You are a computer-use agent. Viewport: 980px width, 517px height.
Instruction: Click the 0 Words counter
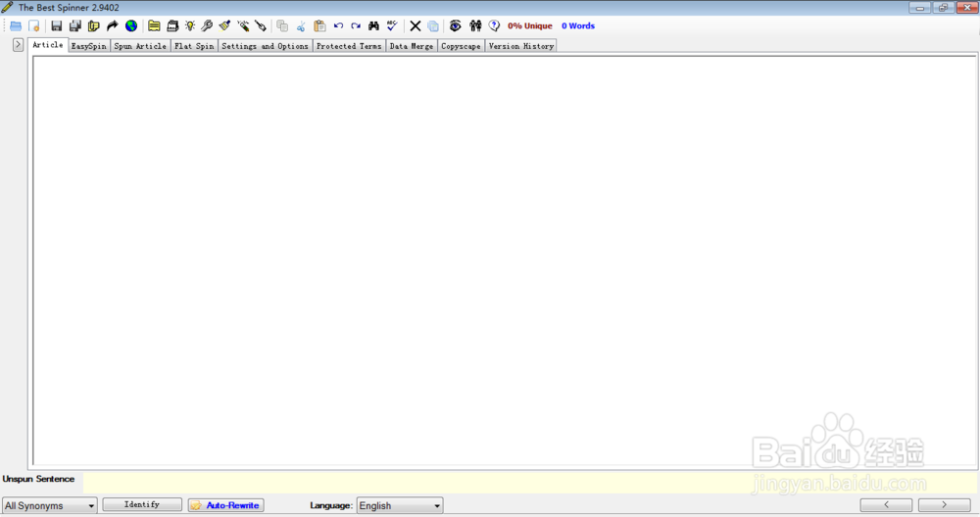click(578, 26)
